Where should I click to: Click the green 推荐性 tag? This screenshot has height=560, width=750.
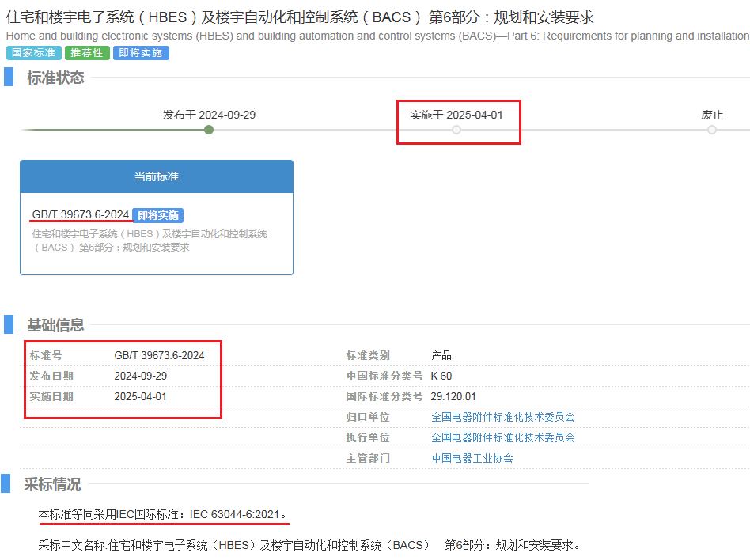coord(87,53)
